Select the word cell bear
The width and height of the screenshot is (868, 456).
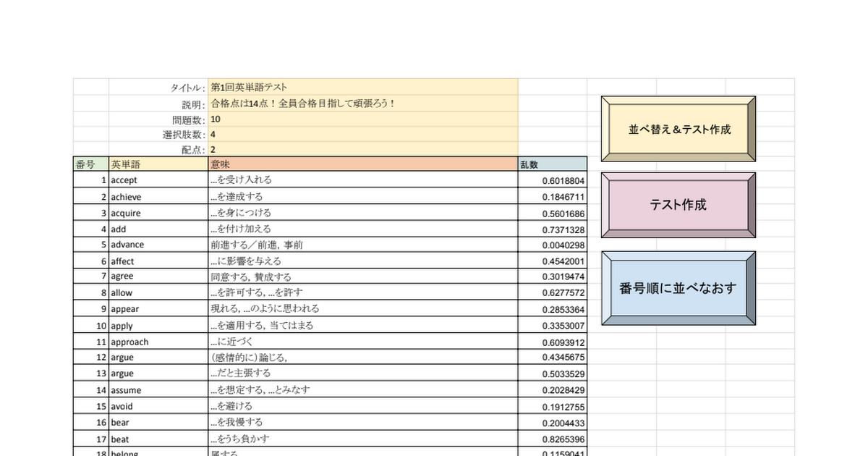tap(158, 421)
